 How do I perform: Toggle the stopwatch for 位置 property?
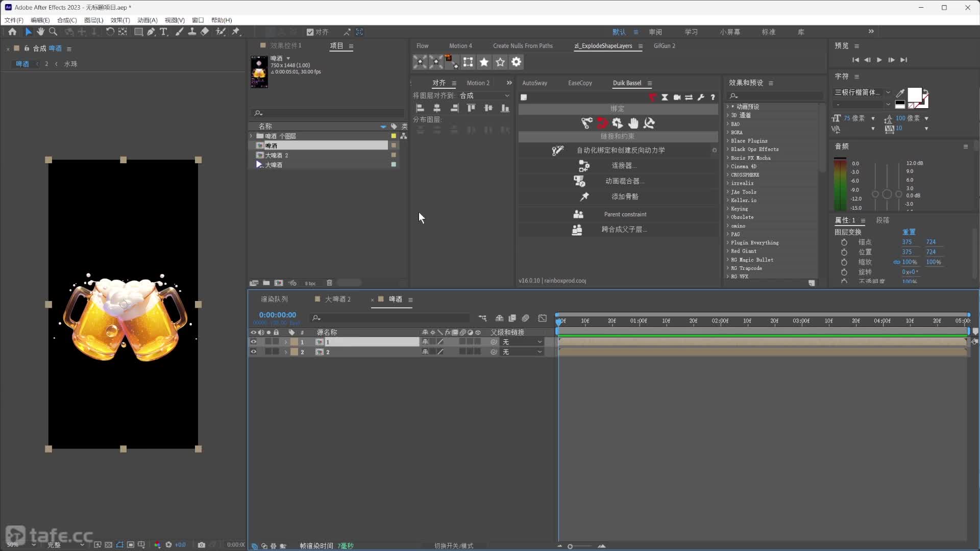844,252
